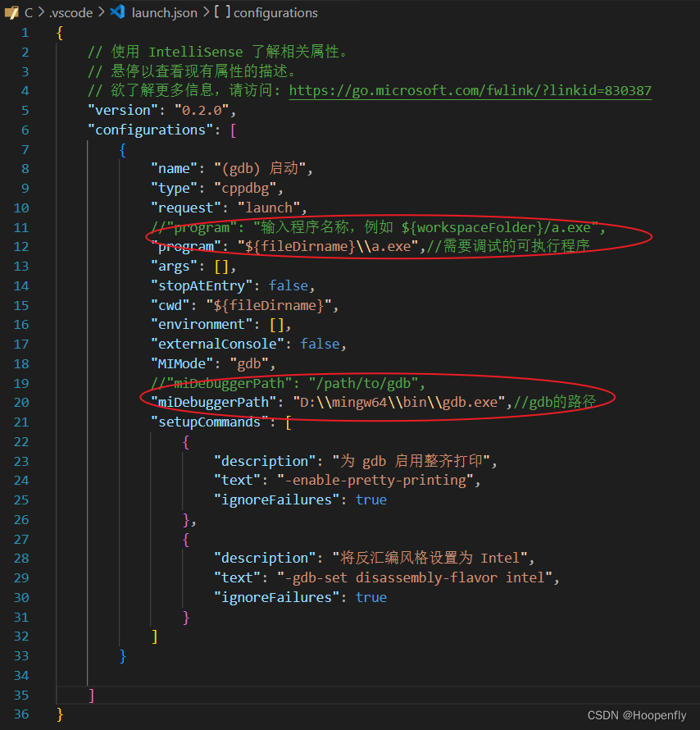Click the folder icon in the breadcrumb

click(x=11, y=12)
